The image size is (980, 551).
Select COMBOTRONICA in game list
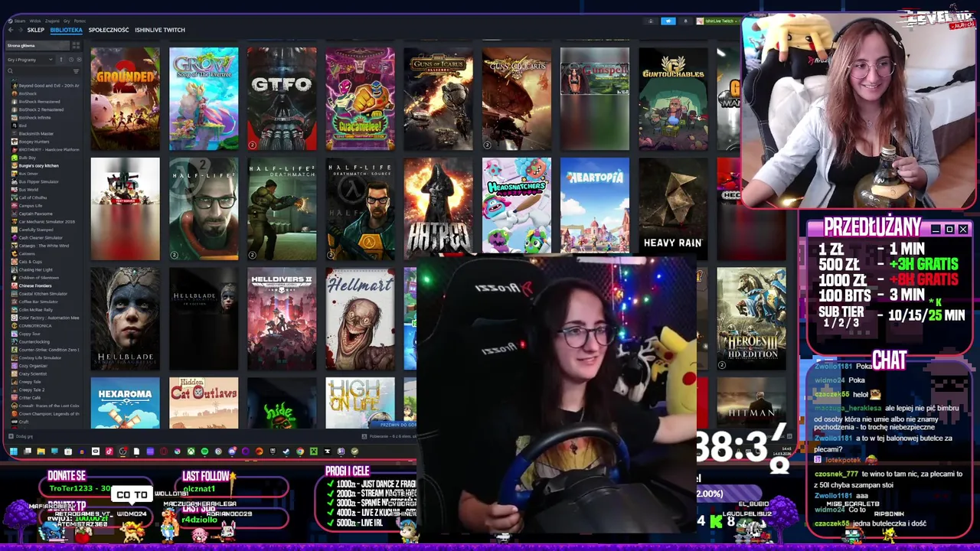[35, 326]
